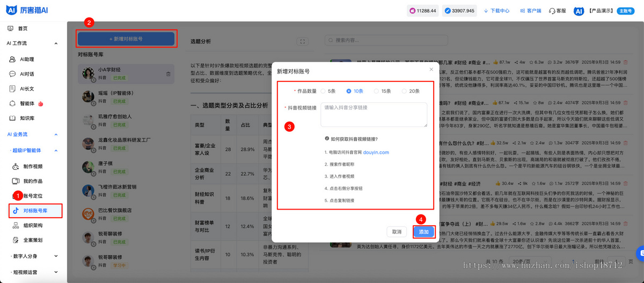Select 瑶瑶（IP智能体）account
The image size is (644, 283).
coord(126,96)
